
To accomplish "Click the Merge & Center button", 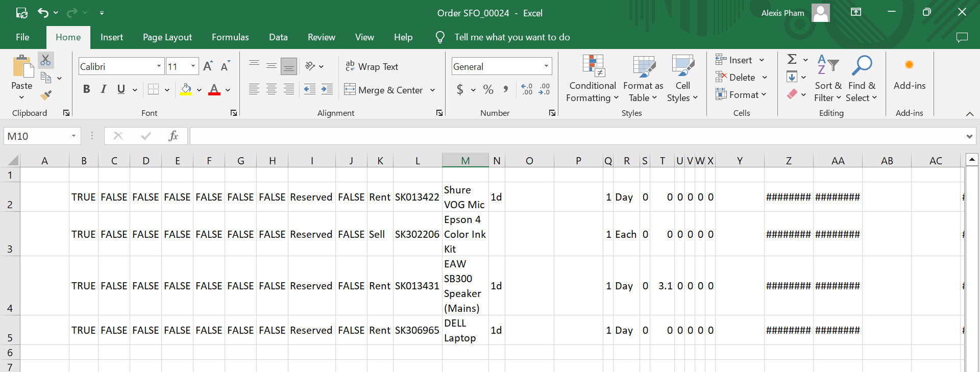I will coord(384,90).
